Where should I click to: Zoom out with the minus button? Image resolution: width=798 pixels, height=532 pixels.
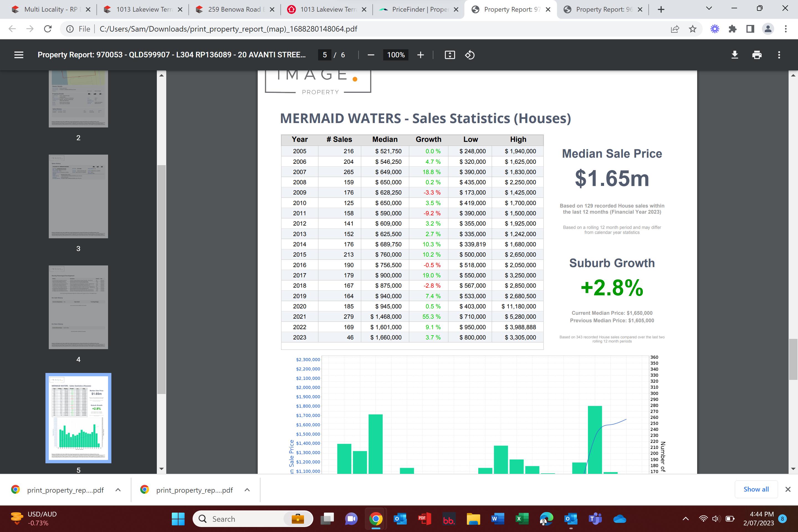point(371,55)
